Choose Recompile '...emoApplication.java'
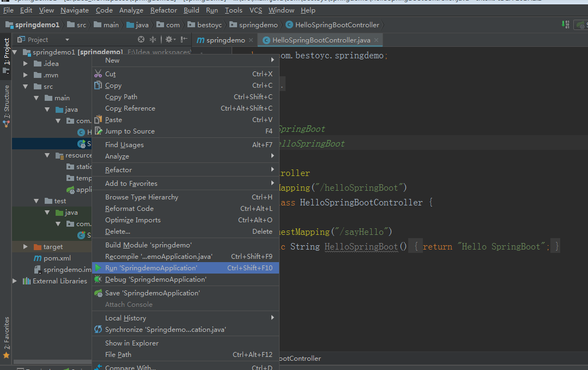The height and width of the screenshot is (370, 588). tap(186, 257)
